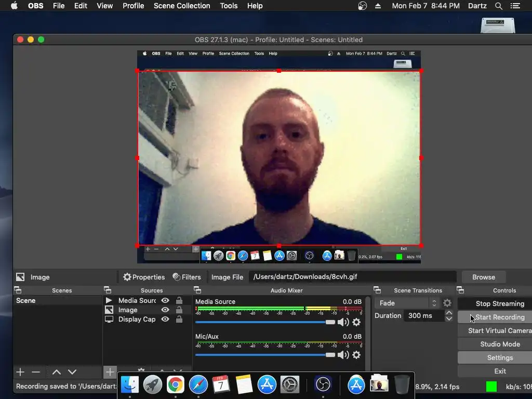Select the Image row in Sources list
Viewport: 532px width, 399px height.
pos(147,310)
